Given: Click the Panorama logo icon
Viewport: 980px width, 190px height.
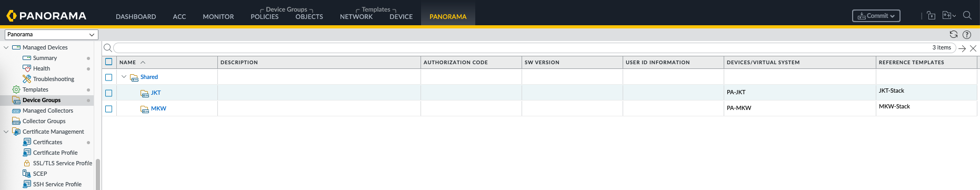Looking at the screenshot, I should [x=12, y=16].
